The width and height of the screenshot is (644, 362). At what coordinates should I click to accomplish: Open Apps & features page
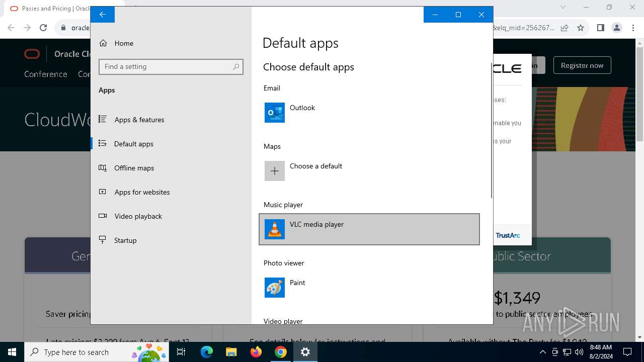[x=171, y=120]
